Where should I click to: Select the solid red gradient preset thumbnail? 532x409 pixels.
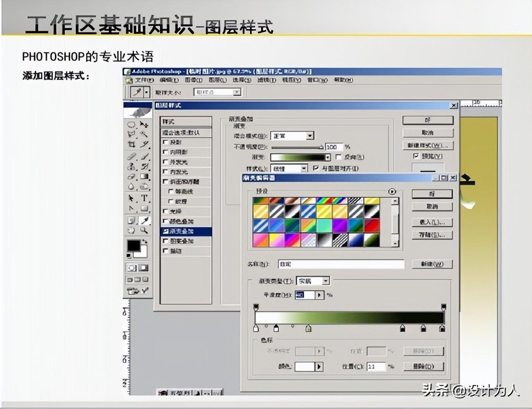(x=372, y=225)
